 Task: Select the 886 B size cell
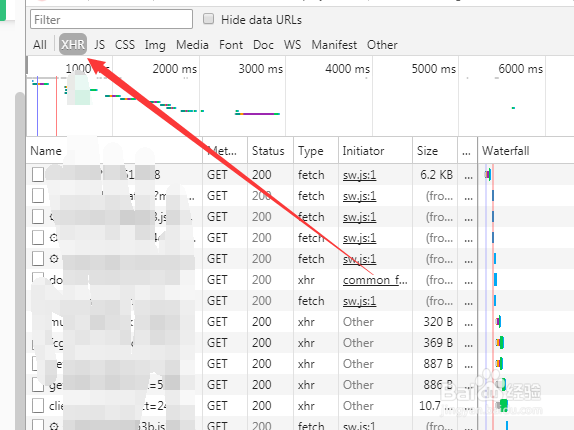pyautogui.click(x=438, y=385)
